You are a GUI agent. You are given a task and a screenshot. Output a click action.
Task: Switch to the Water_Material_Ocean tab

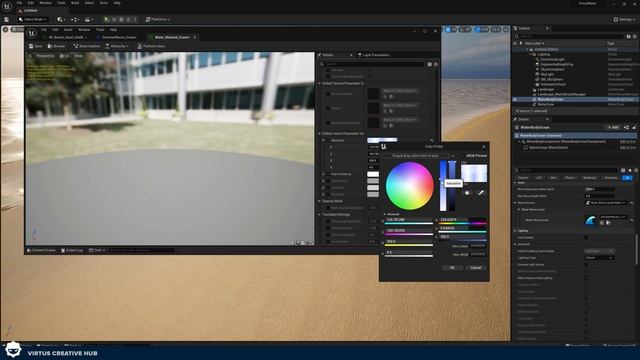(x=172, y=37)
